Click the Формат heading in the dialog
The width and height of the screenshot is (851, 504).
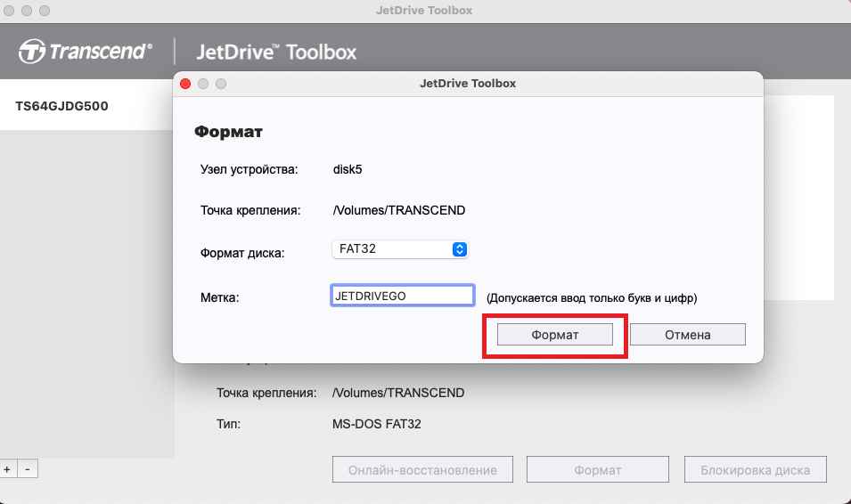pos(228,132)
